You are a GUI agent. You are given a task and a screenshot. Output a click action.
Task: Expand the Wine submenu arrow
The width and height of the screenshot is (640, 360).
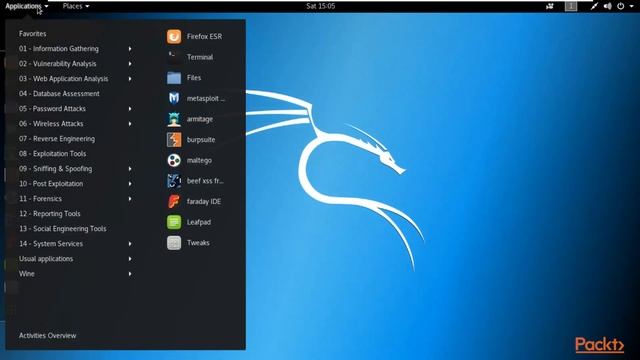pos(130,274)
